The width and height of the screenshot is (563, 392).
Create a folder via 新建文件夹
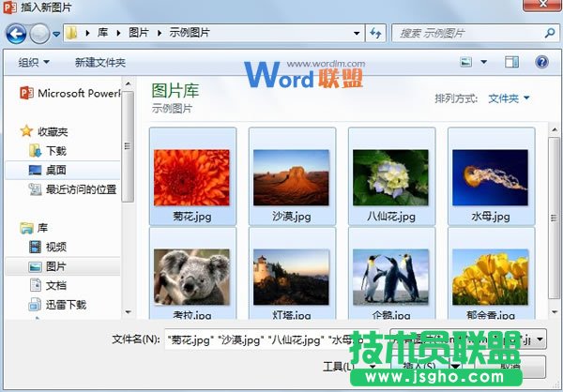coord(100,63)
